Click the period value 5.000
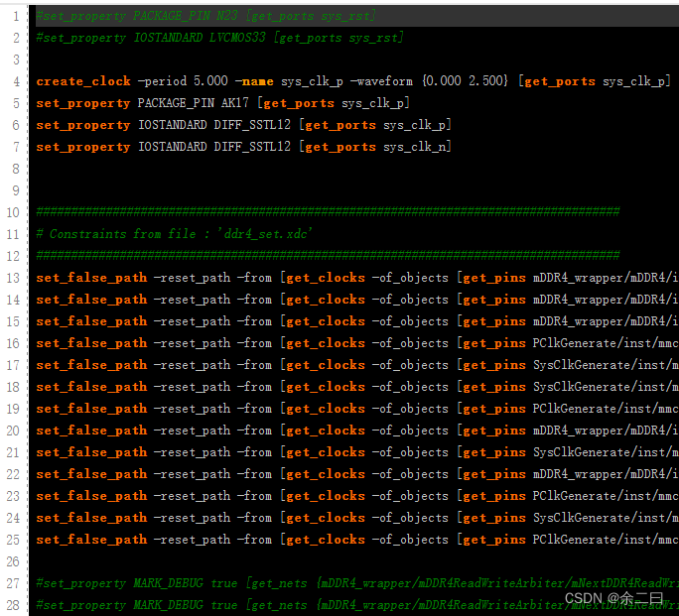Viewport: 679px width, 616px height. point(210,81)
